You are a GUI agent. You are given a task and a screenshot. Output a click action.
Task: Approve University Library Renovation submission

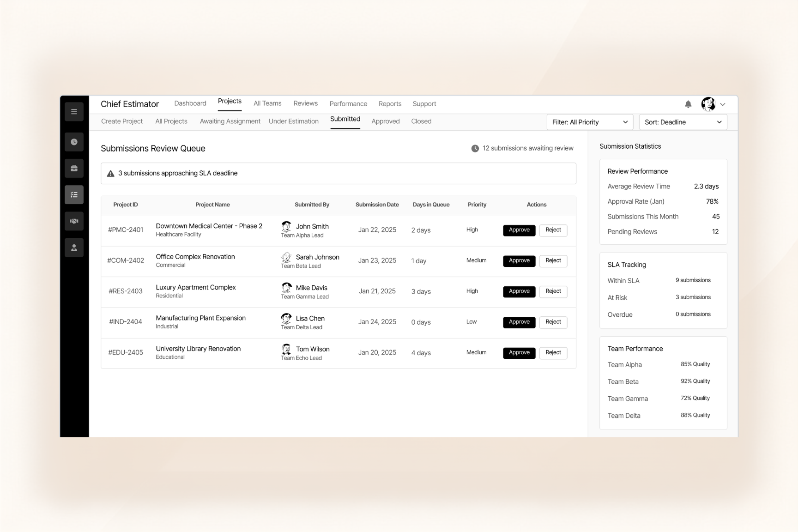tap(519, 353)
